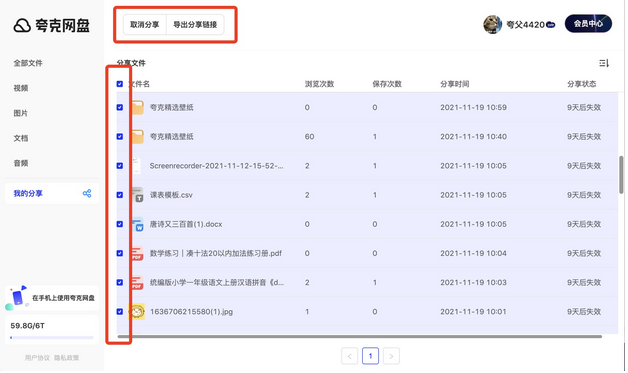Uncheck the checkbox of 夸克精选壁纸 with 60 views

click(x=120, y=137)
